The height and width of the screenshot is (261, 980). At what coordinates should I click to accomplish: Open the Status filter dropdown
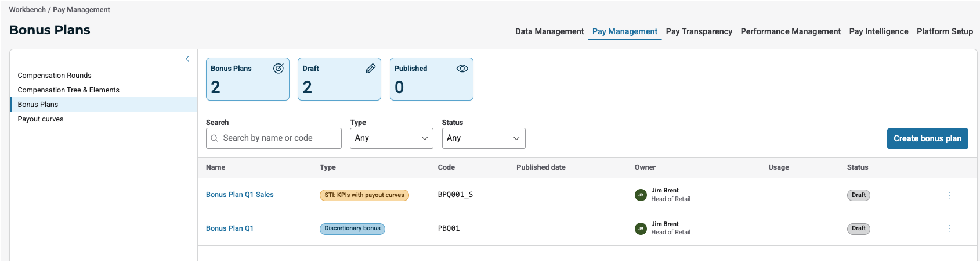[483, 138]
